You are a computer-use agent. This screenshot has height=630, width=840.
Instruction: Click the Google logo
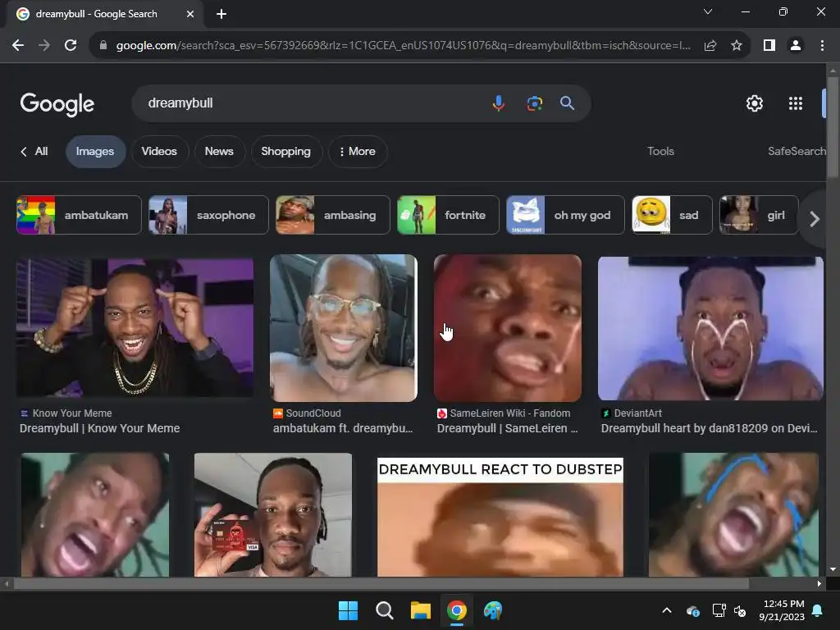pyautogui.click(x=57, y=104)
